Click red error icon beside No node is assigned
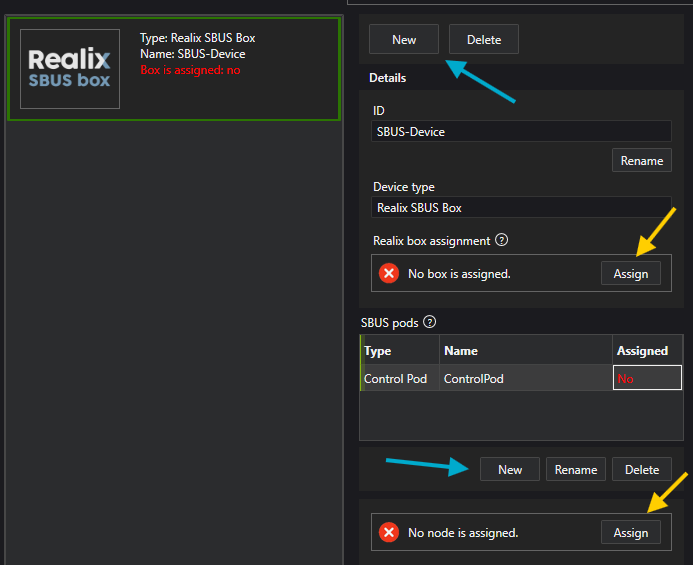The width and height of the screenshot is (693, 565). (389, 532)
